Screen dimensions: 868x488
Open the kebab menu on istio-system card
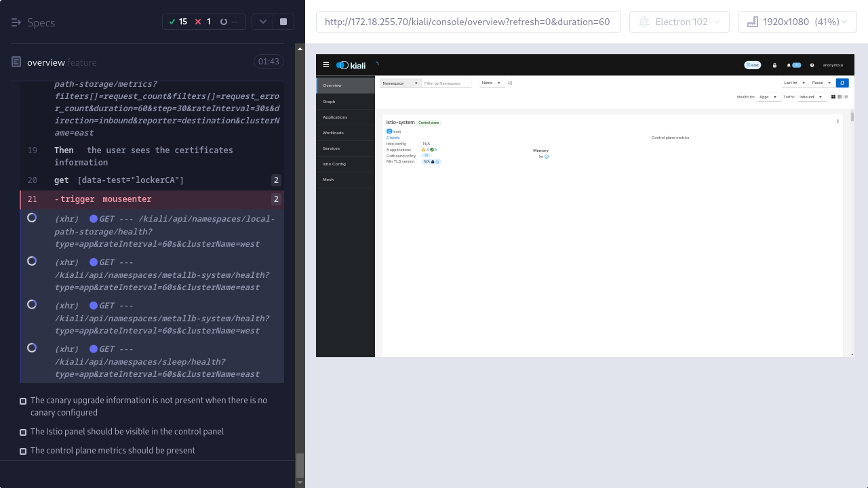click(x=838, y=122)
